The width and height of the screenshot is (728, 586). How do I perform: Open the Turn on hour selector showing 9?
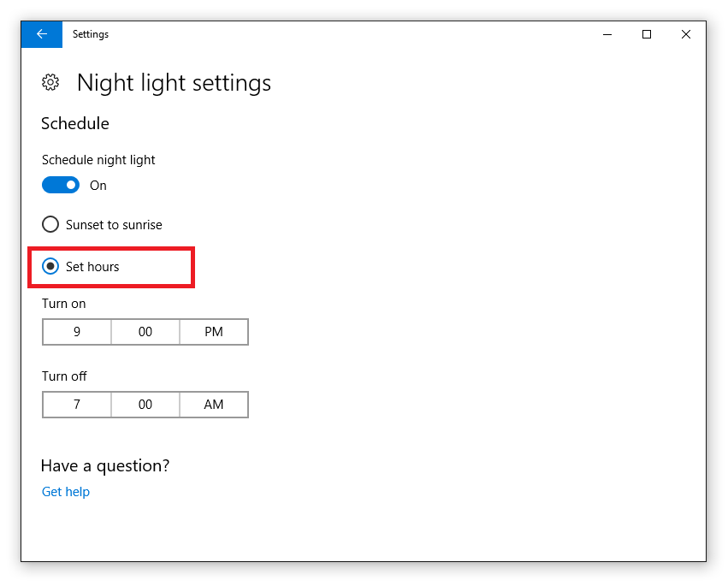click(77, 332)
